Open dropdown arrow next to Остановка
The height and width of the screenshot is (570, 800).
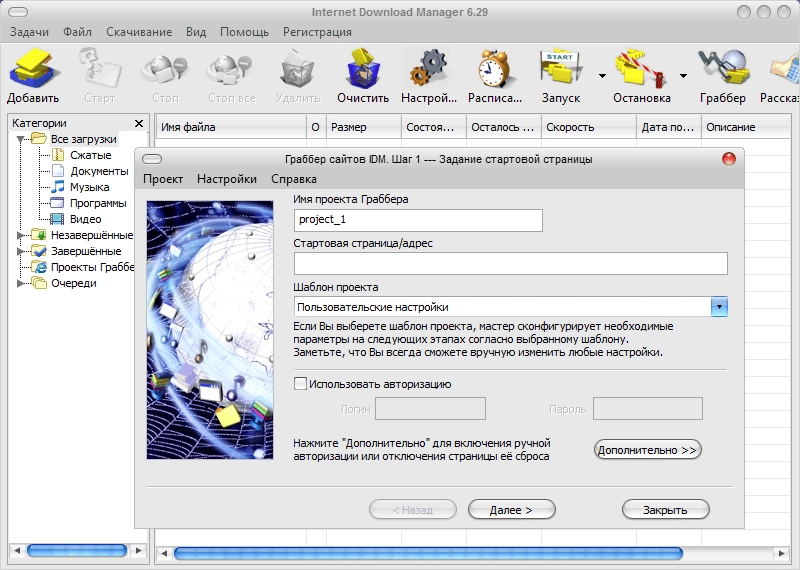[x=683, y=76]
